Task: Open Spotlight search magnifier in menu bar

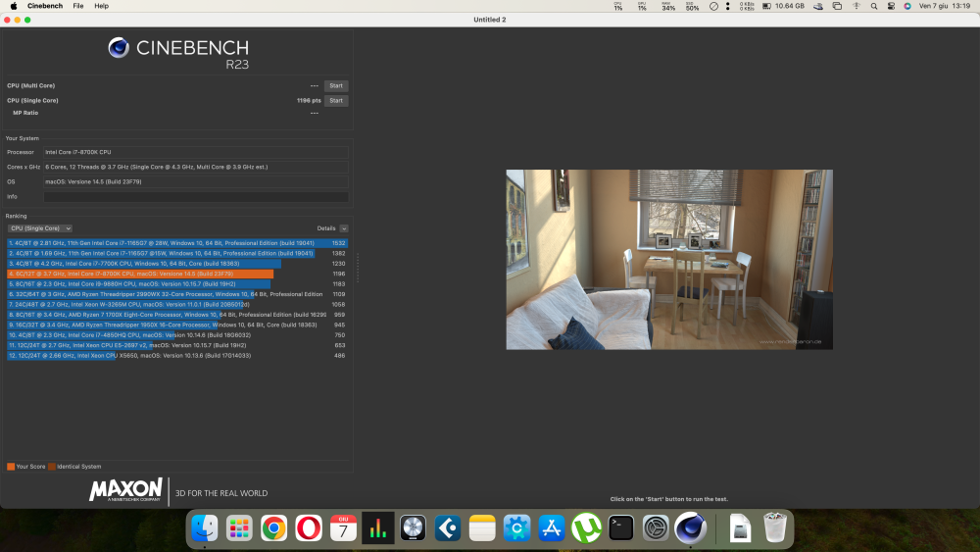Action: coord(874,6)
